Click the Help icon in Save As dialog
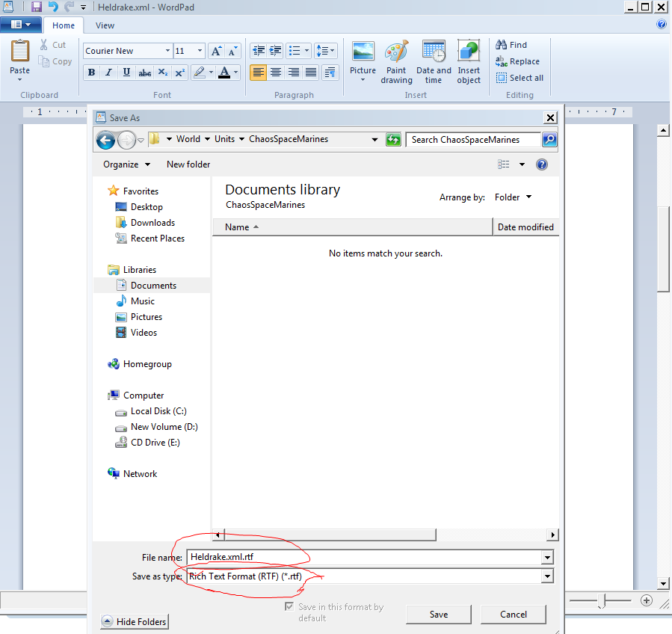Viewport: 672px width, 634px height. click(542, 164)
